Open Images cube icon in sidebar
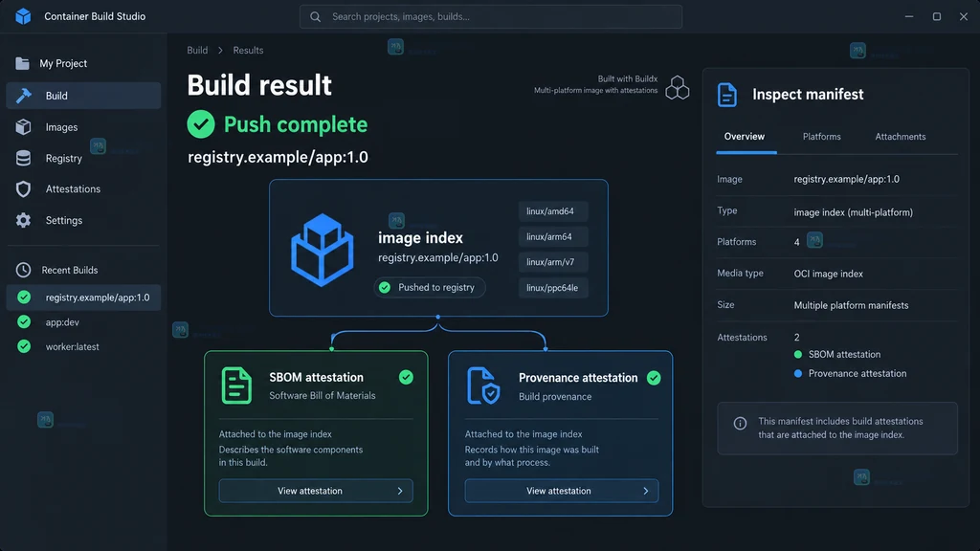980x551 pixels. 23,127
